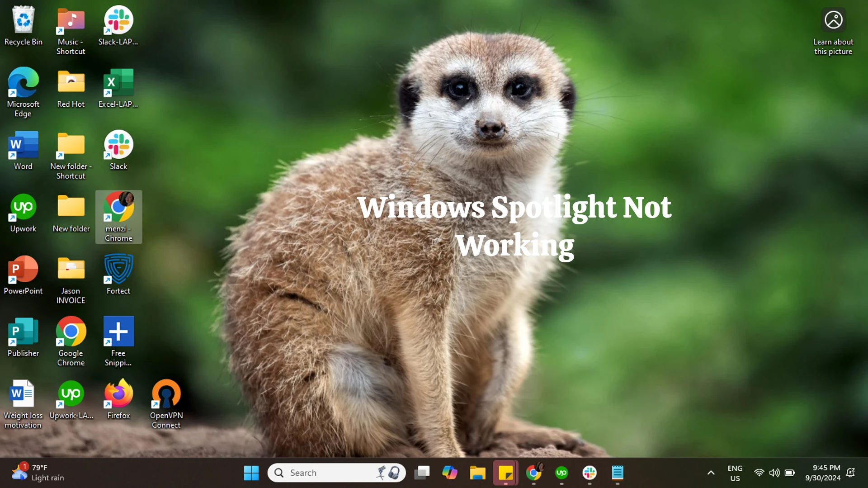Click the taskbar Search box

(x=337, y=473)
